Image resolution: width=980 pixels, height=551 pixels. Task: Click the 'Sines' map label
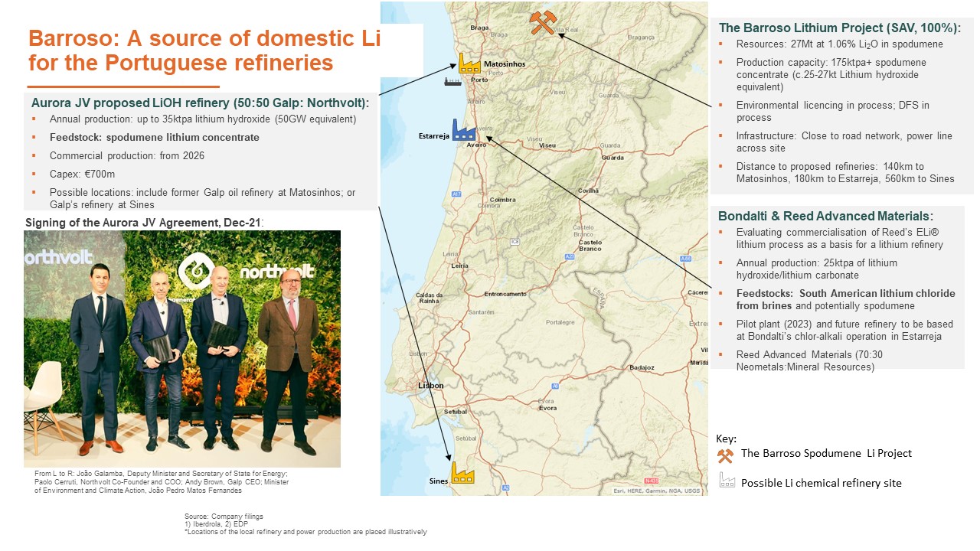438,481
